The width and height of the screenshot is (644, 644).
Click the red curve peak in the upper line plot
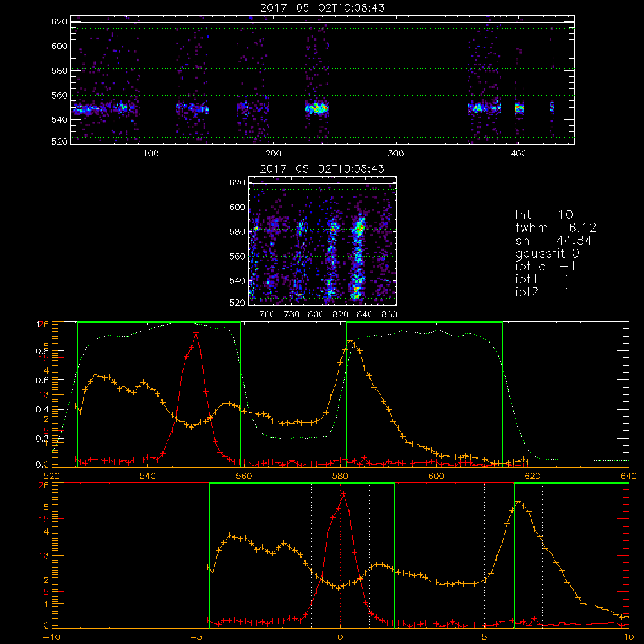click(x=196, y=333)
